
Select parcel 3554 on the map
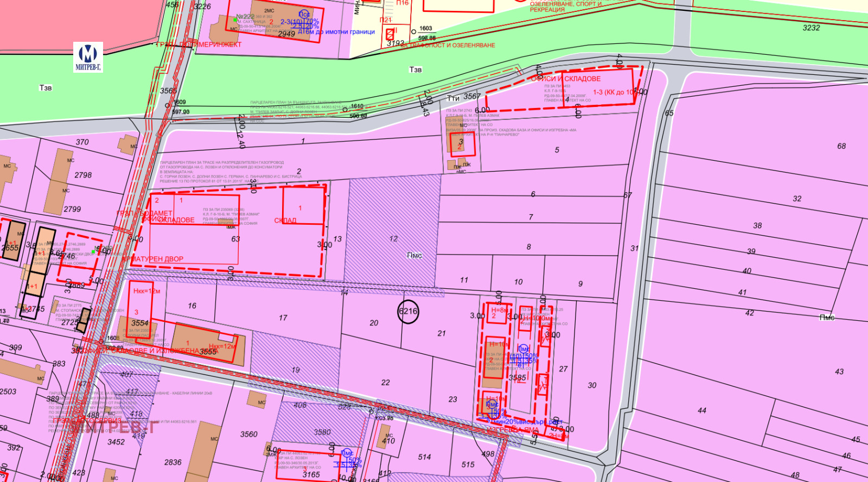pos(139,323)
